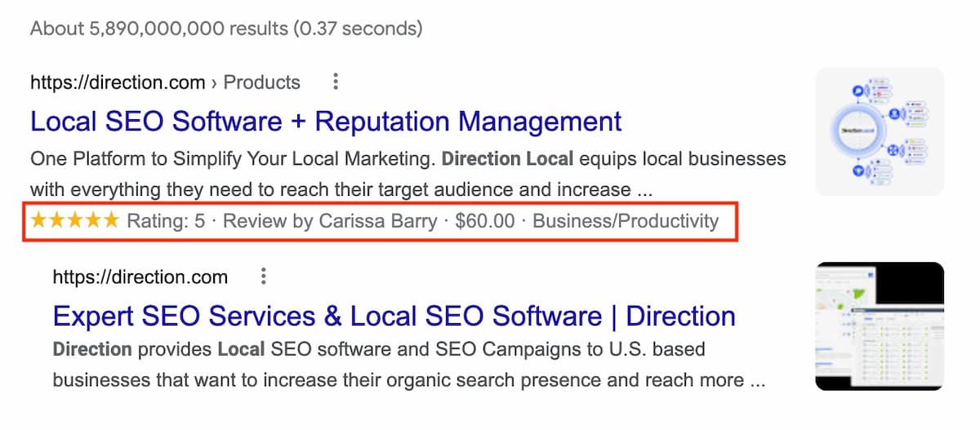Viewport: 980px width, 430px height.
Task: Click the first gold star in rating
Action: [39, 220]
